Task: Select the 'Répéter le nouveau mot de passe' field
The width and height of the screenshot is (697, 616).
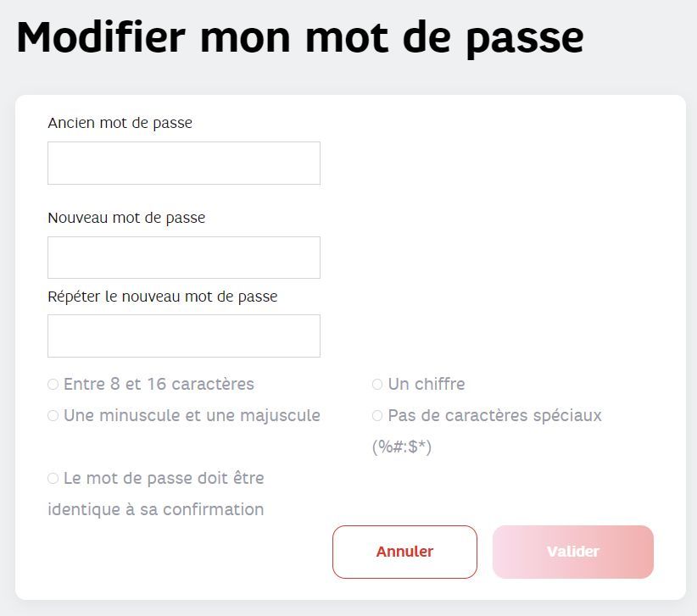Action: point(183,336)
